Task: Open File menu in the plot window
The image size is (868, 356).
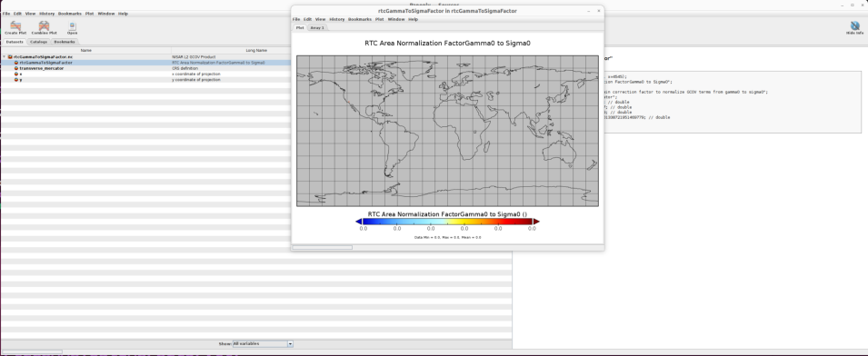Action: (x=296, y=19)
